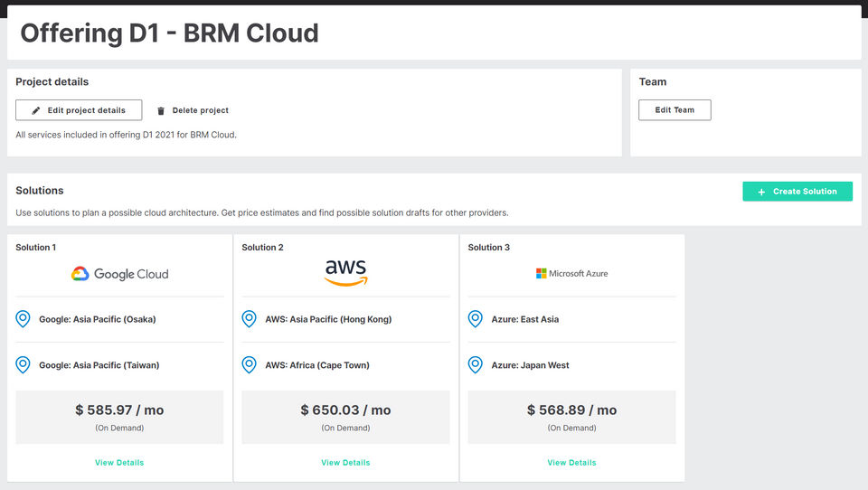Click the Project details heading
Image resolution: width=868 pixels, height=490 pixels.
tap(52, 82)
